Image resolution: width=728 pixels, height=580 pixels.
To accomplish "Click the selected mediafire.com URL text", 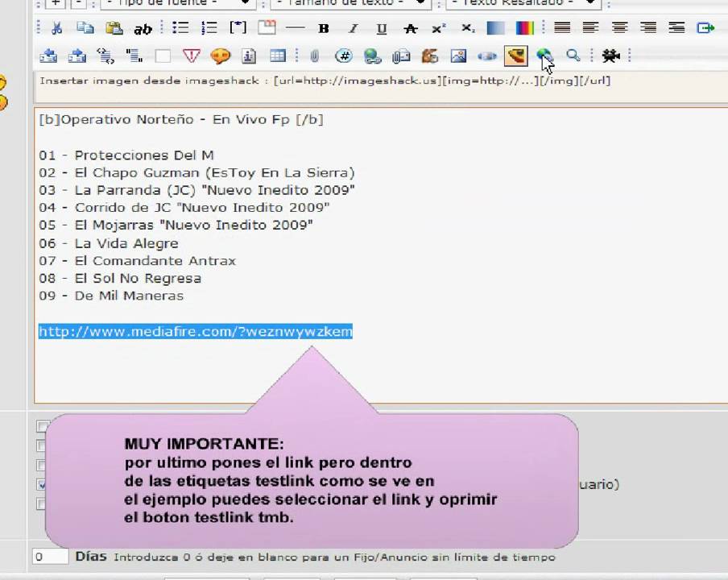I will (x=196, y=332).
